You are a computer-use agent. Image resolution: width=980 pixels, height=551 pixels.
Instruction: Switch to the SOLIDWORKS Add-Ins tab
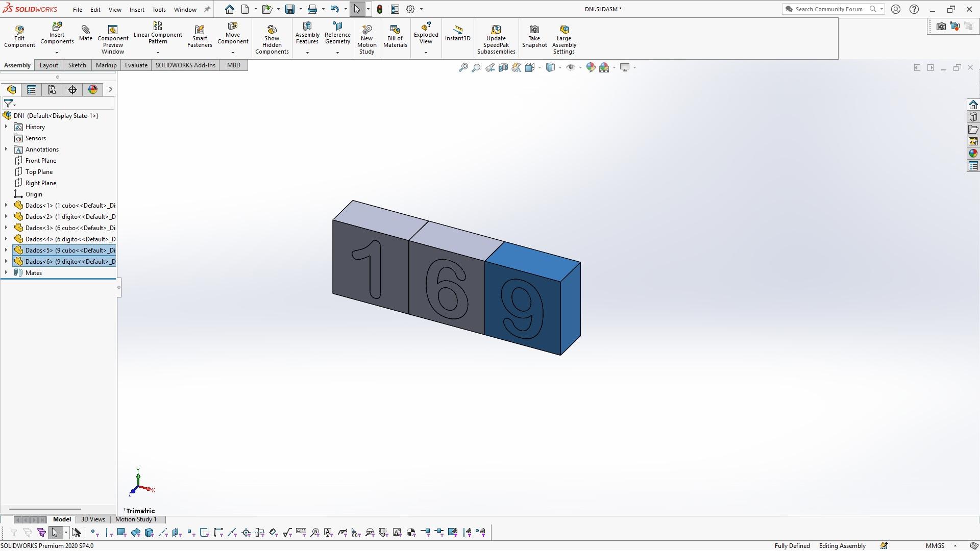click(x=185, y=65)
